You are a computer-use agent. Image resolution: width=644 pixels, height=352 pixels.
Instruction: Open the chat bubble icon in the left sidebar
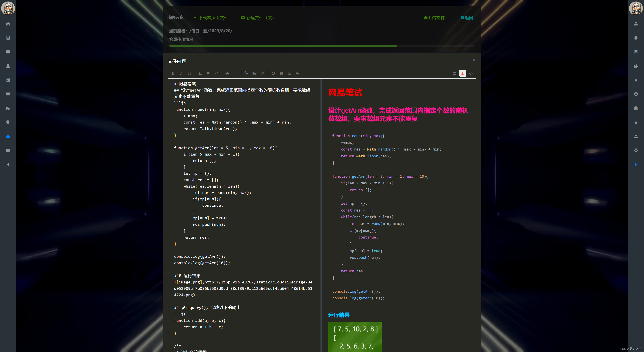tap(8, 150)
